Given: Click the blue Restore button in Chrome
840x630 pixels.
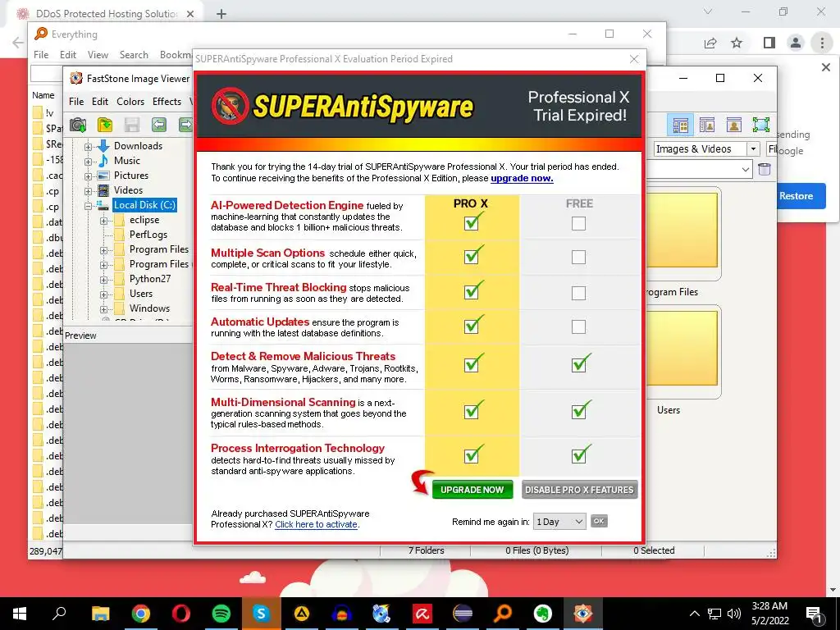Looking at the screenshot, I should [x=796, y=196].
